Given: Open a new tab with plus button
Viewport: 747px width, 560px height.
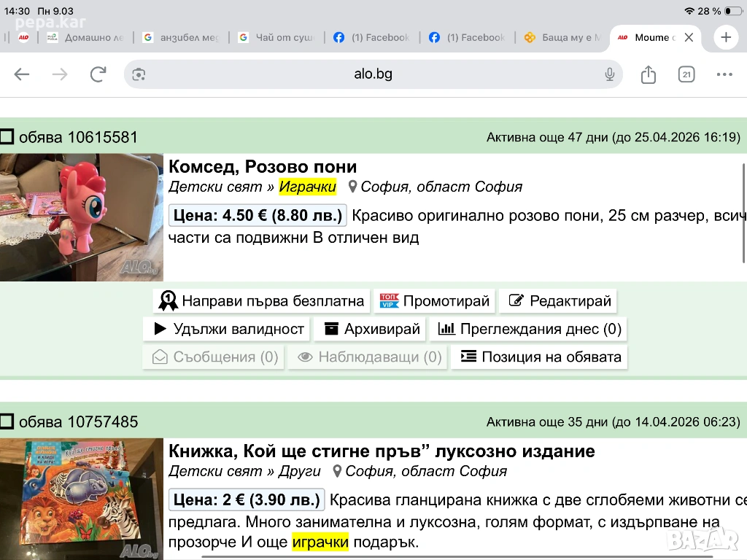Looking at the screenshot, I should click(726, 37).
